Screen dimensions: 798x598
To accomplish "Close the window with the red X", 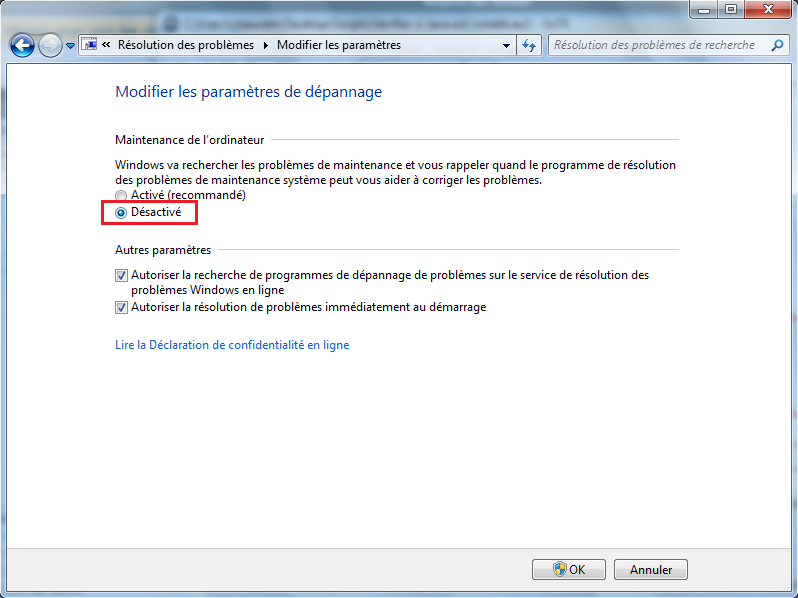I will [768, 9].
